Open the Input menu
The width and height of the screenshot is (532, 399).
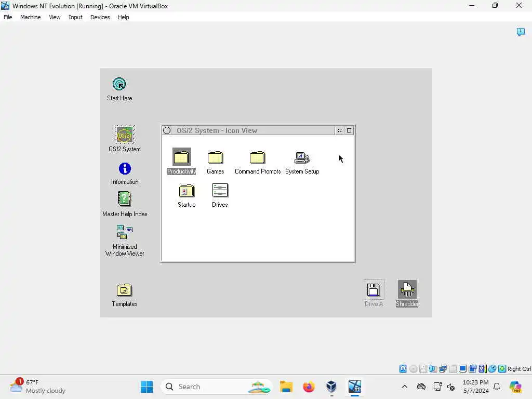click(75, 17)
